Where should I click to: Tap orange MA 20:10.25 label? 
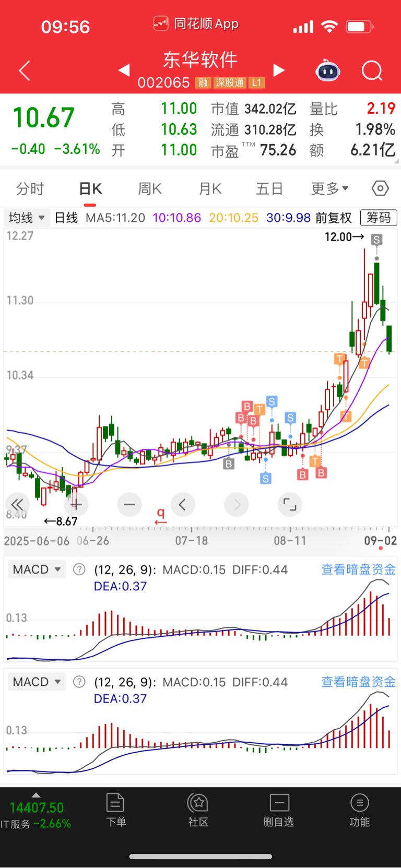[x=234, y=218]
